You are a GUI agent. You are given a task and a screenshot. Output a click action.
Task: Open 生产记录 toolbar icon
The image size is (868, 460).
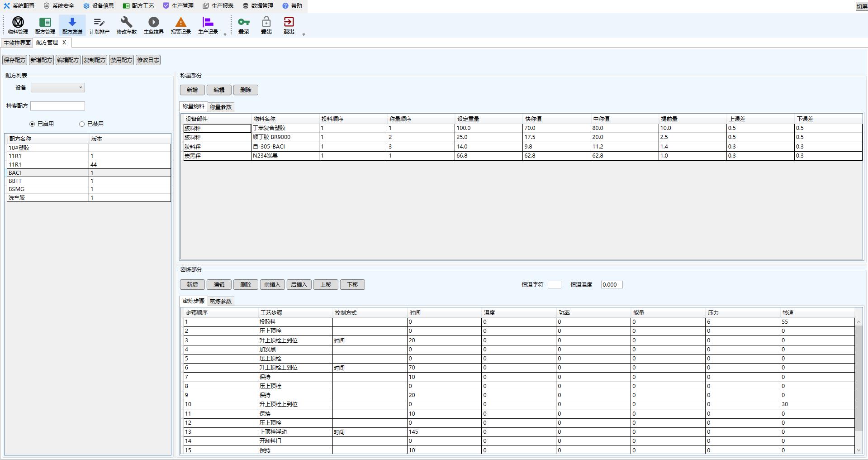point(208,25)
